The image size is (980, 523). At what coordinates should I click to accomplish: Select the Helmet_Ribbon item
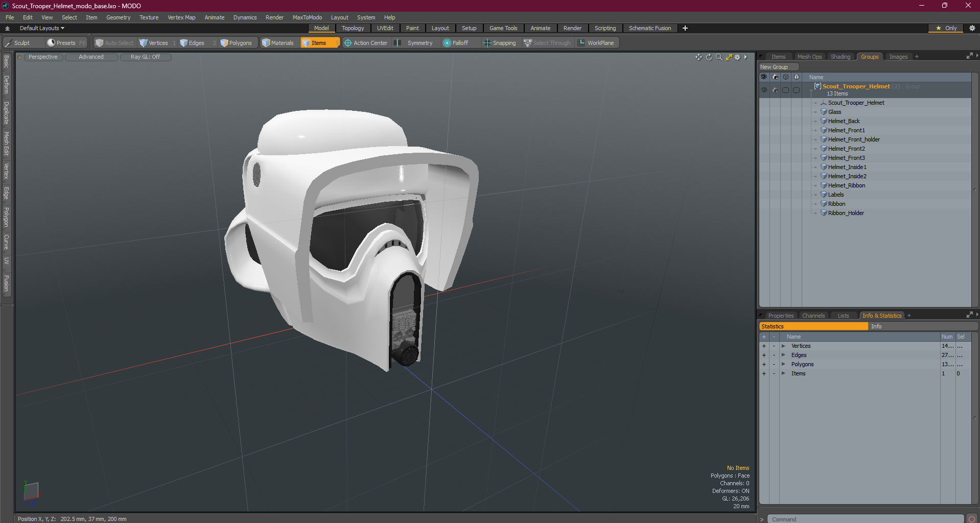847,185
